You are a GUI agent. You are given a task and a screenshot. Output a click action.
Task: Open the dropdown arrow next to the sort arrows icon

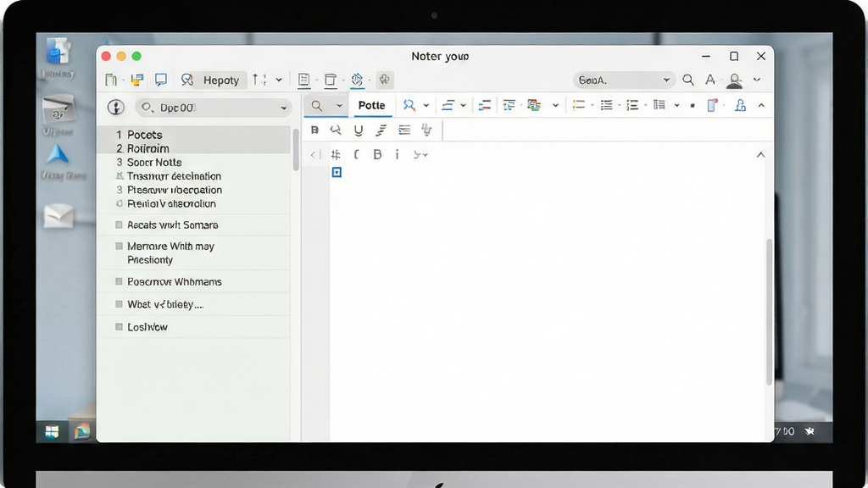[x=279, y=80]
